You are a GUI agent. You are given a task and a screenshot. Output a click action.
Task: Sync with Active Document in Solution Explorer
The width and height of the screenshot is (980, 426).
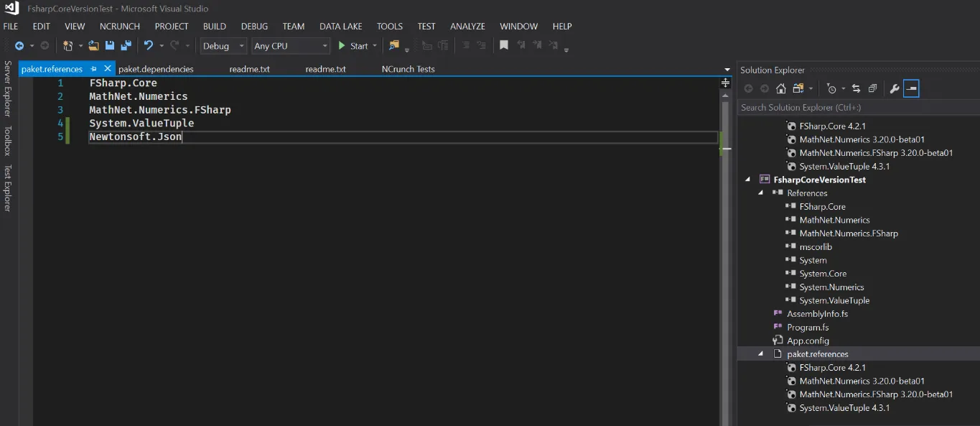856,89
